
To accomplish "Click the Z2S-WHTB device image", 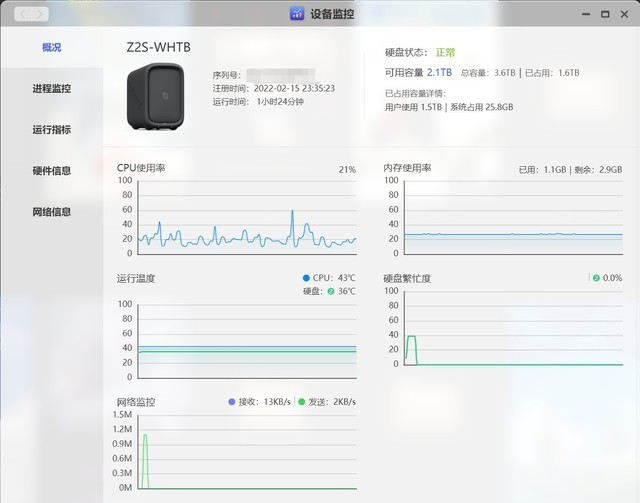I will [x=156, y=96].
